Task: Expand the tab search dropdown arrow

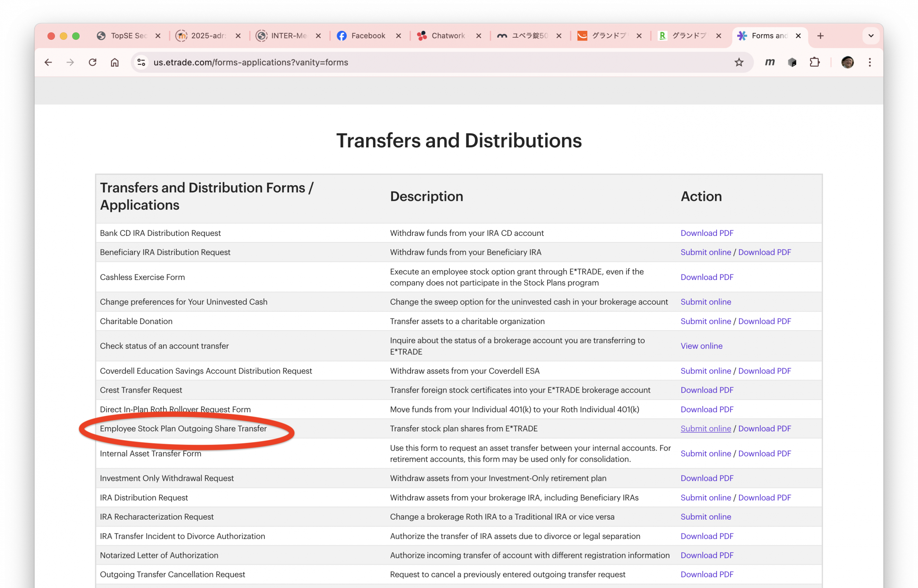Action: [871, 36]
